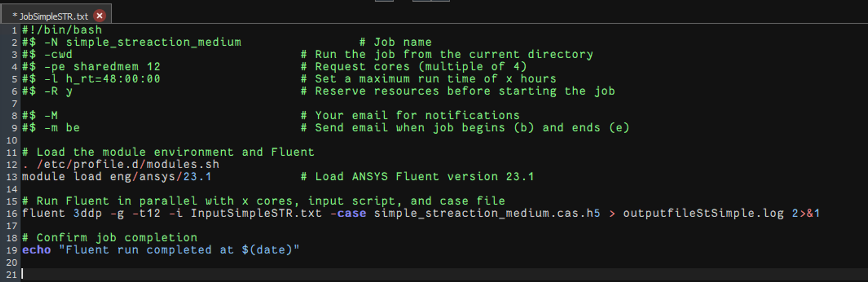Place cursor after the -M email flag
868x282 pixels.
[x=58, y=116]
